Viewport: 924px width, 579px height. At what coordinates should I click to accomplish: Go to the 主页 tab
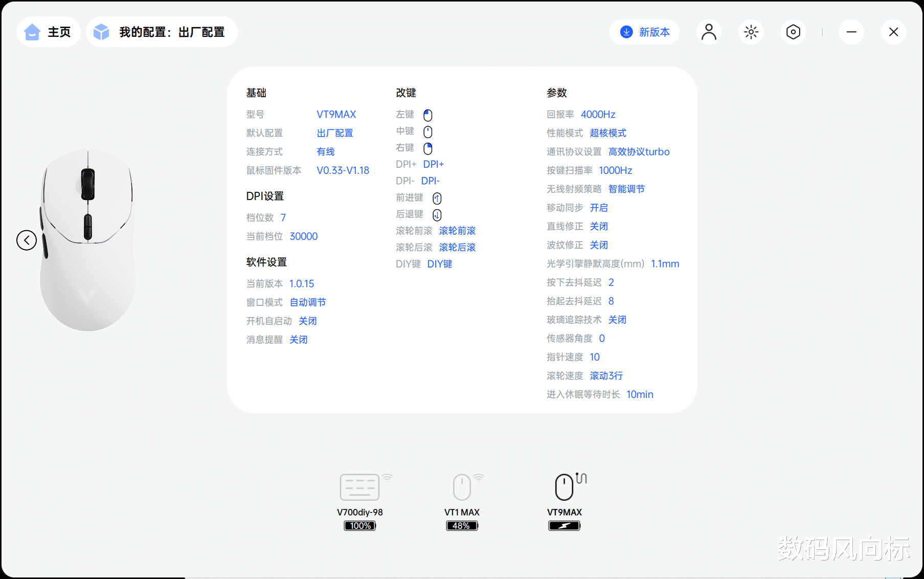49,32
